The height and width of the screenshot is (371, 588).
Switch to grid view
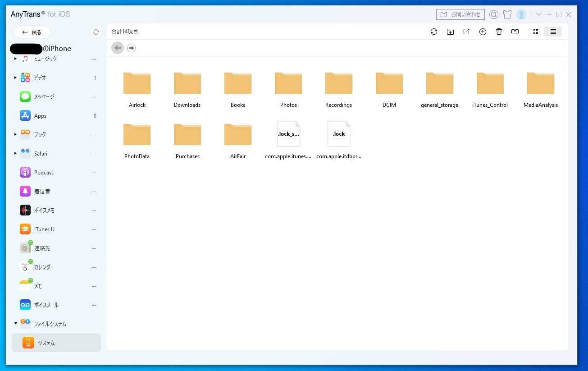click(536, 32)
